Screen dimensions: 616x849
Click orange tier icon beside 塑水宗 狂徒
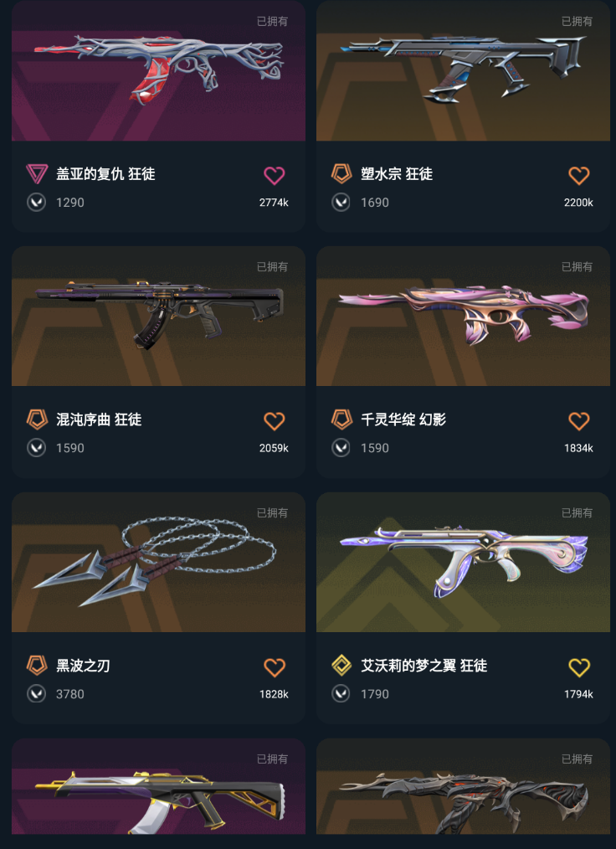(x=341, y=174)
